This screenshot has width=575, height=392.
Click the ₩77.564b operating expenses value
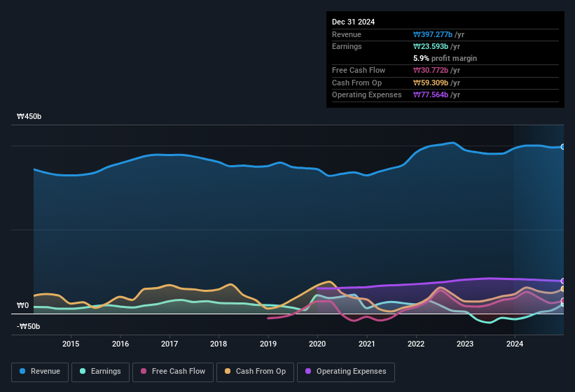tap(431, 95)
